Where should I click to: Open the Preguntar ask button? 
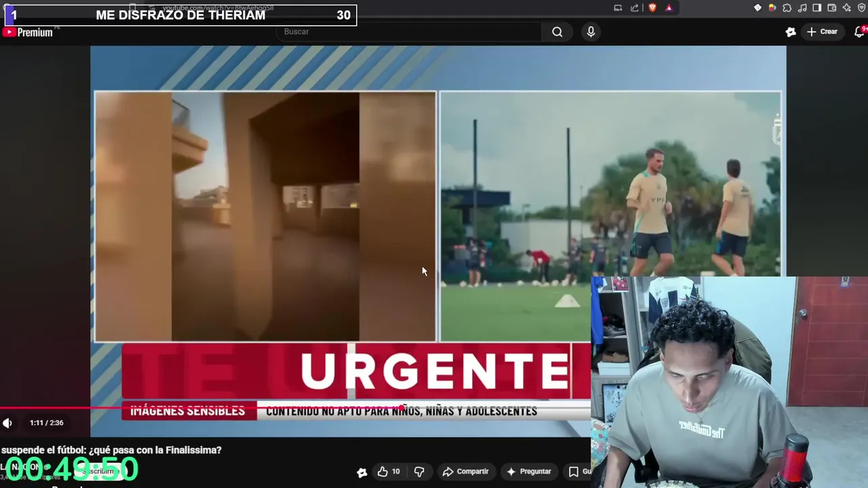coord(529,472)
